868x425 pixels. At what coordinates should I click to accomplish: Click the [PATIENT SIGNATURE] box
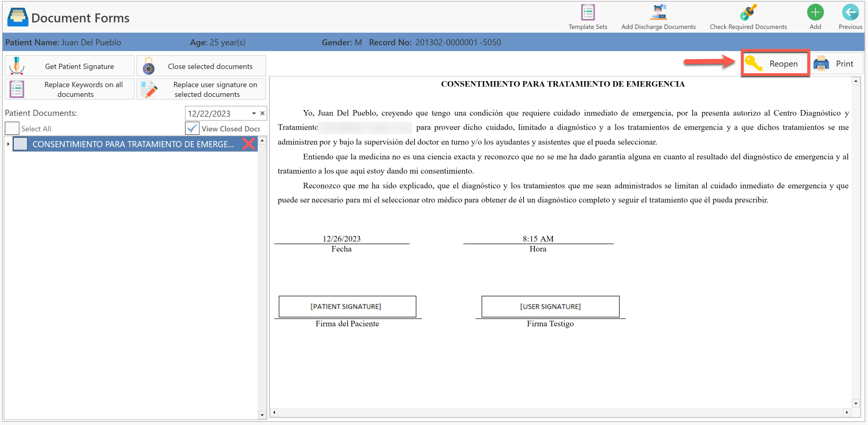[347, 307]
